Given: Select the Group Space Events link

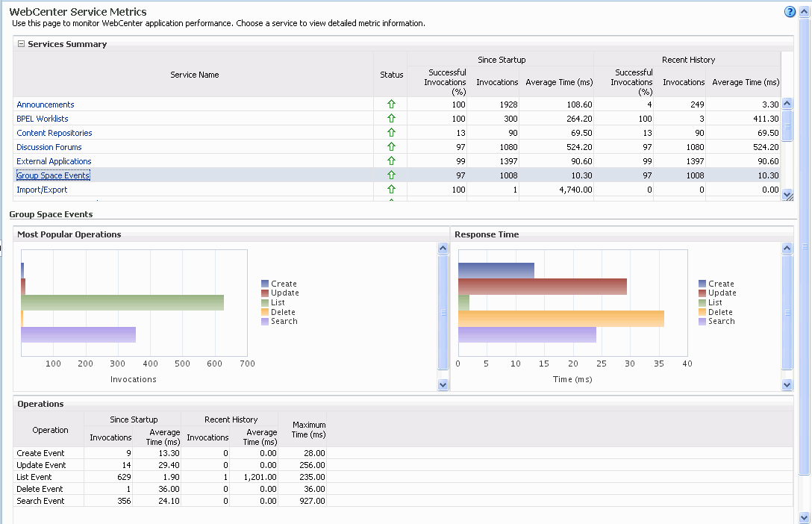Looking at the screenshot, I should 53,175.
